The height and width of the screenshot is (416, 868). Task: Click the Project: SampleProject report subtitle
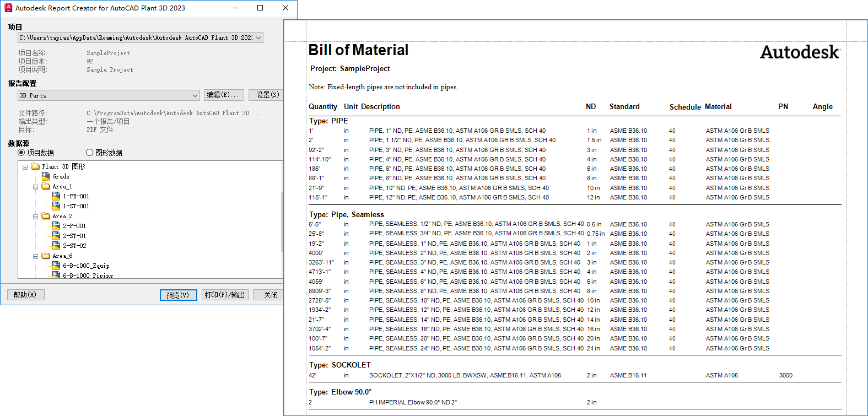[x=350, y=68]
